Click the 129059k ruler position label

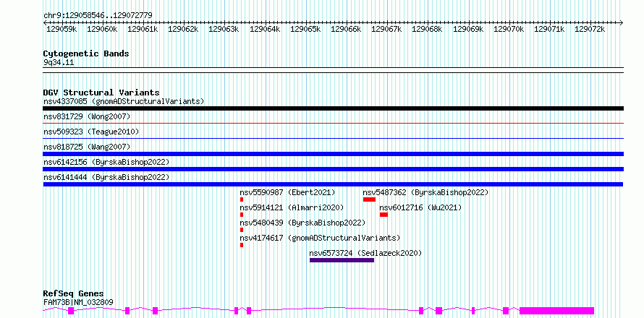[62, 29]
